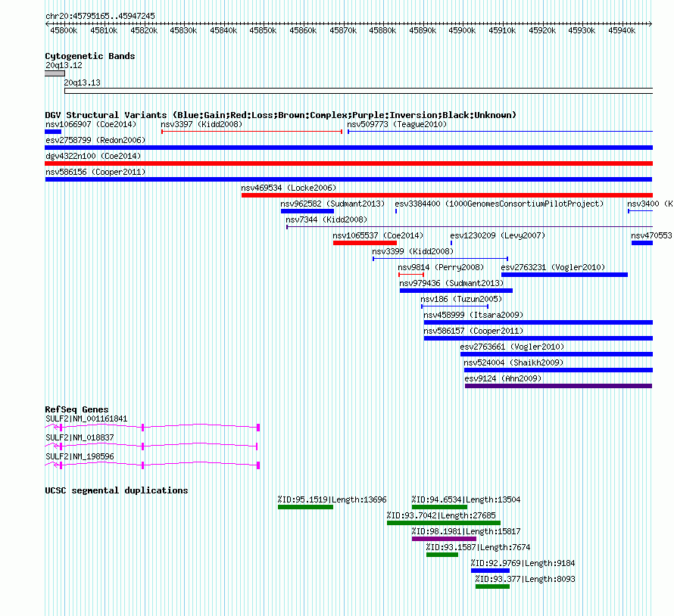
Task: Click the 45900k ruler tick label
Action: [x=462, y=31]
